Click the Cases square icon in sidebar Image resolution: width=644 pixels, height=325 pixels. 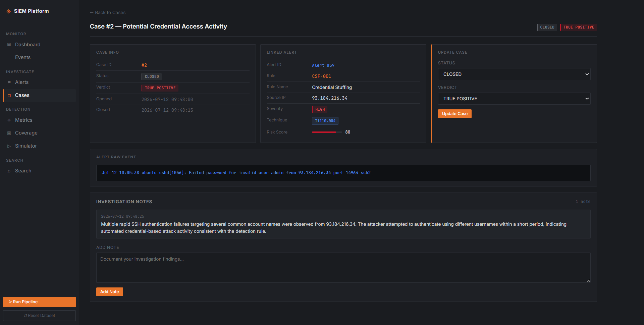[9, 96]
